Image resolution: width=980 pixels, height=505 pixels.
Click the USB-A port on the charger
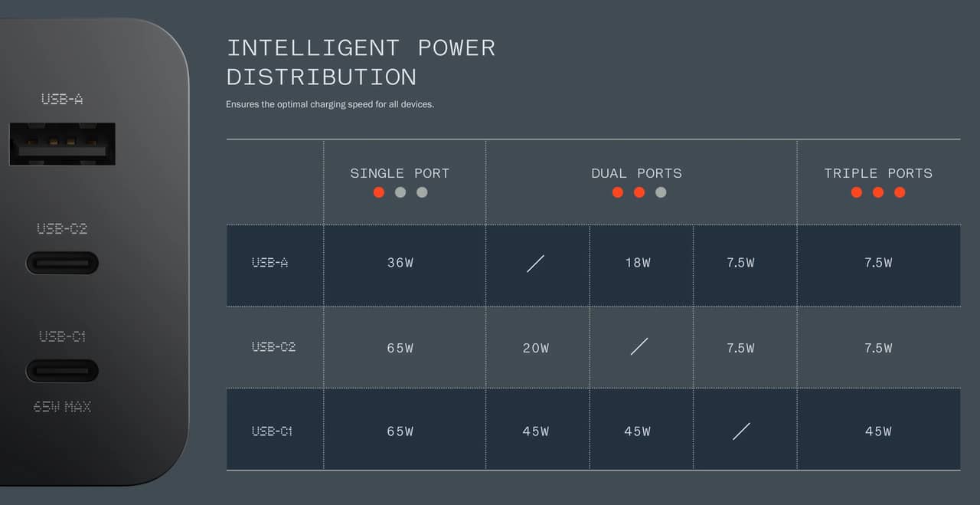click(62, 144)
